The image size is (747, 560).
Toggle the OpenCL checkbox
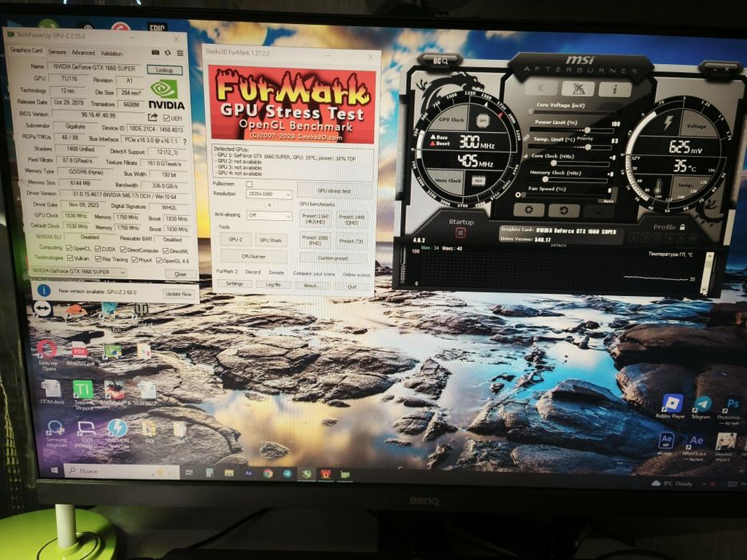(69, 249)
